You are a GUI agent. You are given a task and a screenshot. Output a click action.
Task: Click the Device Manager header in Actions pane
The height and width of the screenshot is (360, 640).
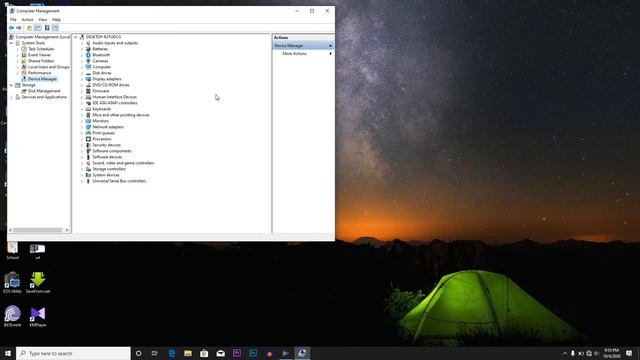point(303,46)
